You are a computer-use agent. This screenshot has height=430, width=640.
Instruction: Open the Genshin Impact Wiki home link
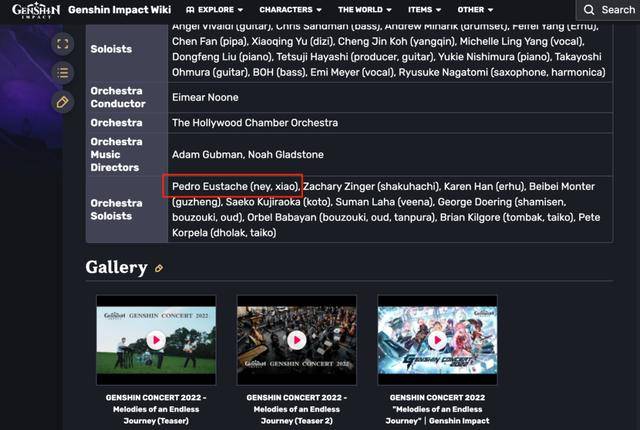point(120,10)
